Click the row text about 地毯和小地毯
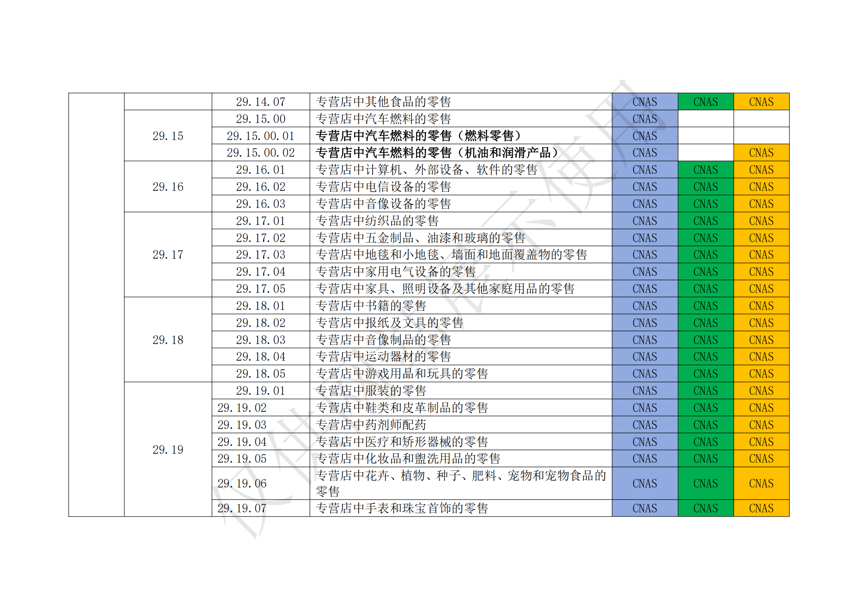 coord(451,254)
